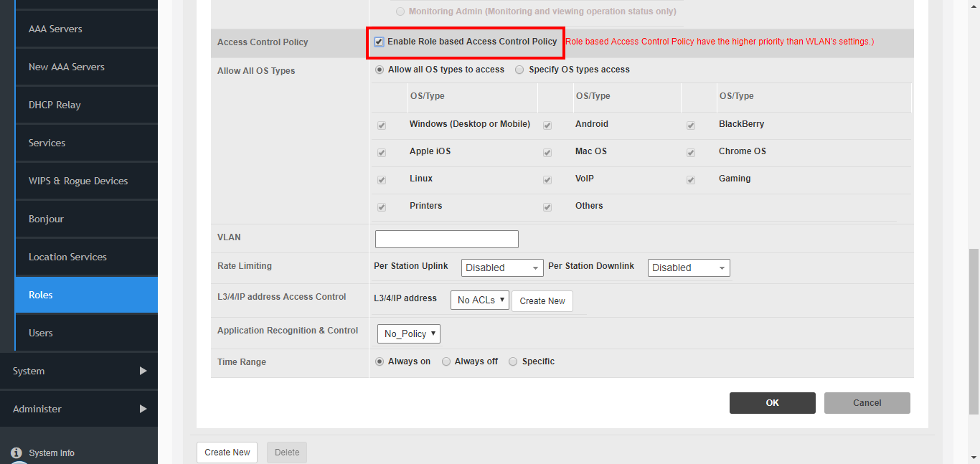This screenshot has height=464, width=980.
Task: Open the Per Station Uplink dropdown
Action: (501, 267)
